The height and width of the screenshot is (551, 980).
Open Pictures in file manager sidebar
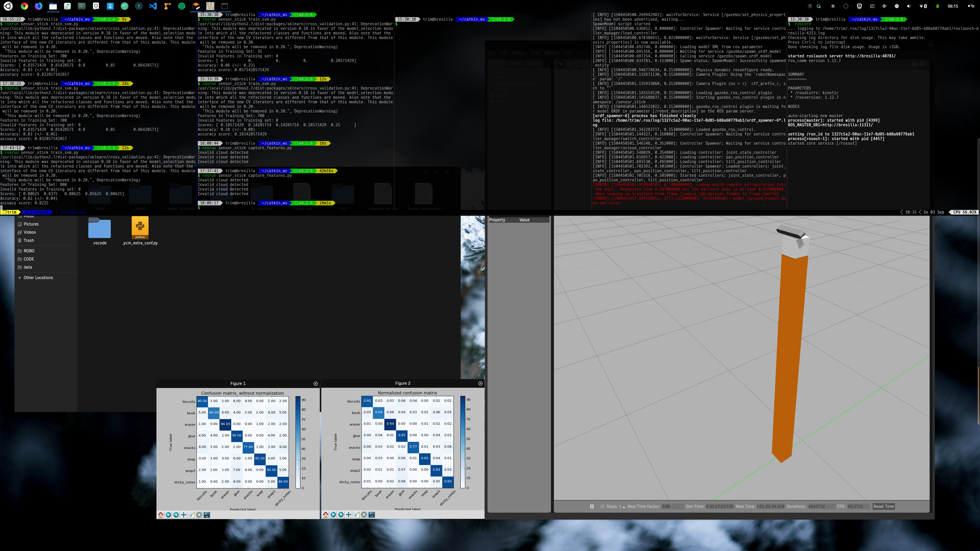click(x=31, y=224)
